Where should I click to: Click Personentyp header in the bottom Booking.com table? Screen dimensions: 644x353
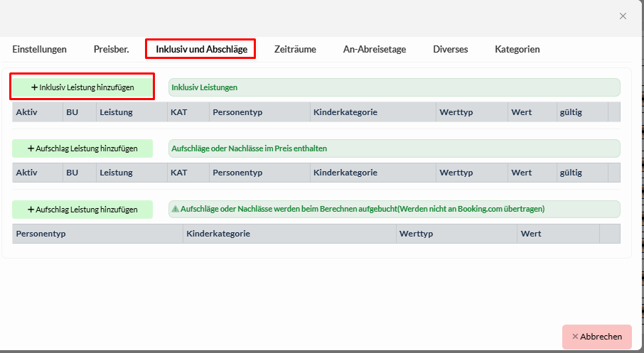click(x=41, y=234)
